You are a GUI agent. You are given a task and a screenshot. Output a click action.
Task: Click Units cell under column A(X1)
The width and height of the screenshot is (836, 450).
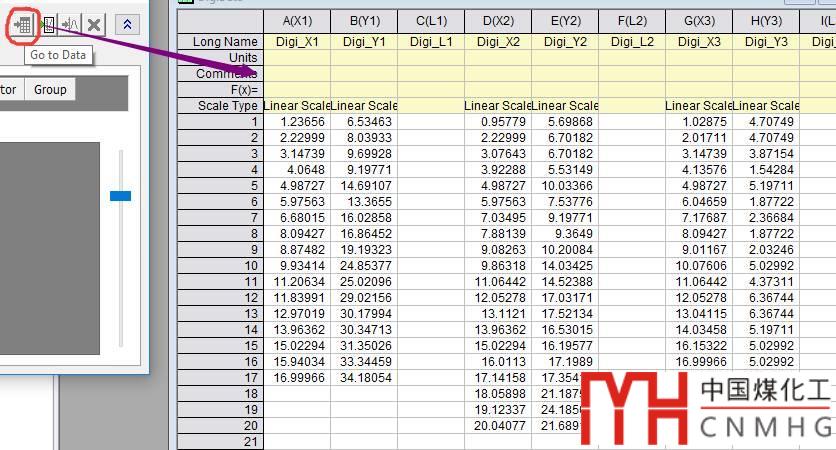[298, 58]
